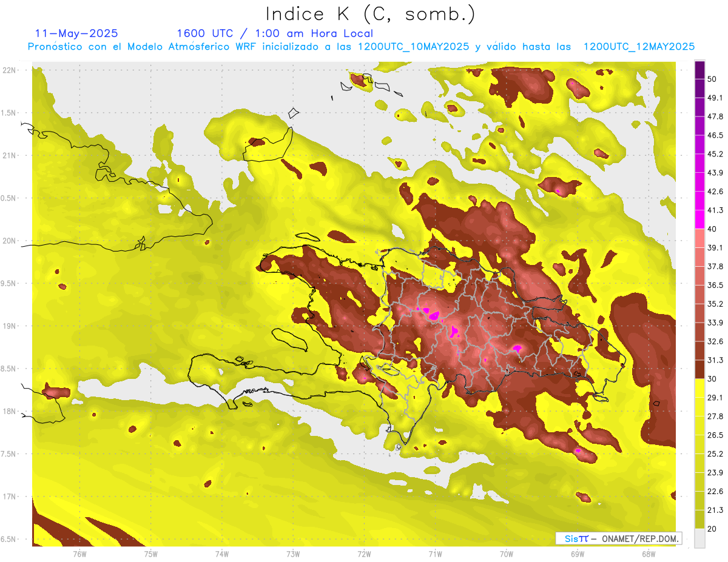
Task: Click the colorbar value '39.1'
Action: point(715,247)
